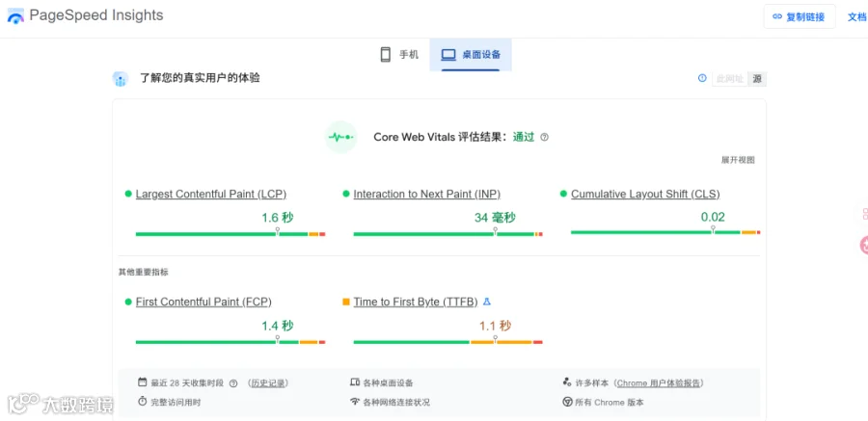Click the TTFB value 1.1 秒
Image resolution: width=868 pixels, height=421 pixels.
(495, 326)
